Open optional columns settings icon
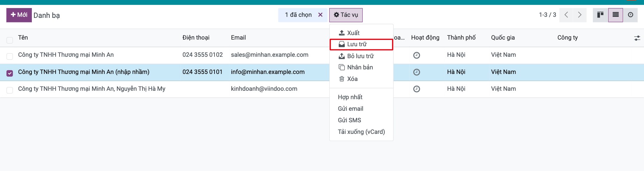The width and height of the screenshot is (644, 171). coord(637,38)
